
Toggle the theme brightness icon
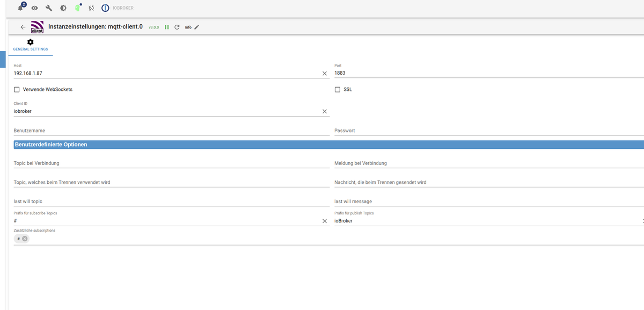(63, 8)
